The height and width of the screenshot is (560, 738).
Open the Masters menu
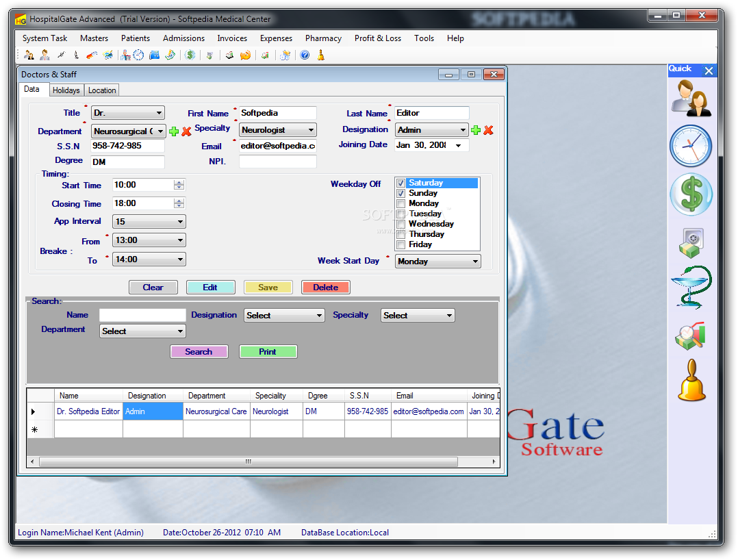pyautogui.click(x=94, y=38)
